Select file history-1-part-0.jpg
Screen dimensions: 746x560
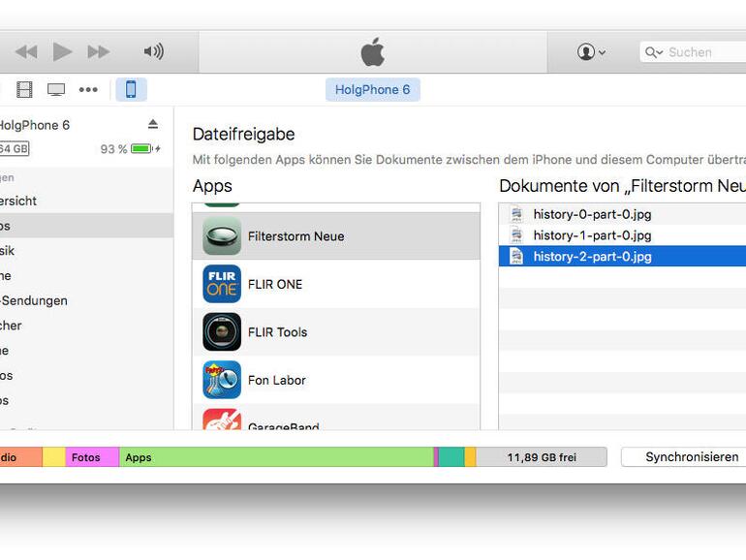(622, 235)
